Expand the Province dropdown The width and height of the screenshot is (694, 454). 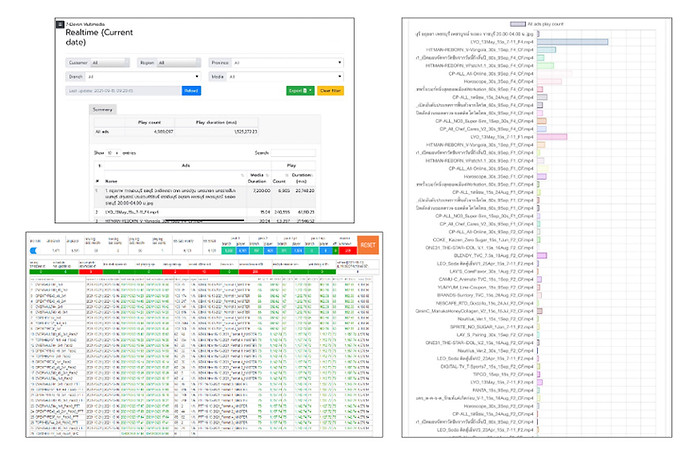(x=287, y=63)
